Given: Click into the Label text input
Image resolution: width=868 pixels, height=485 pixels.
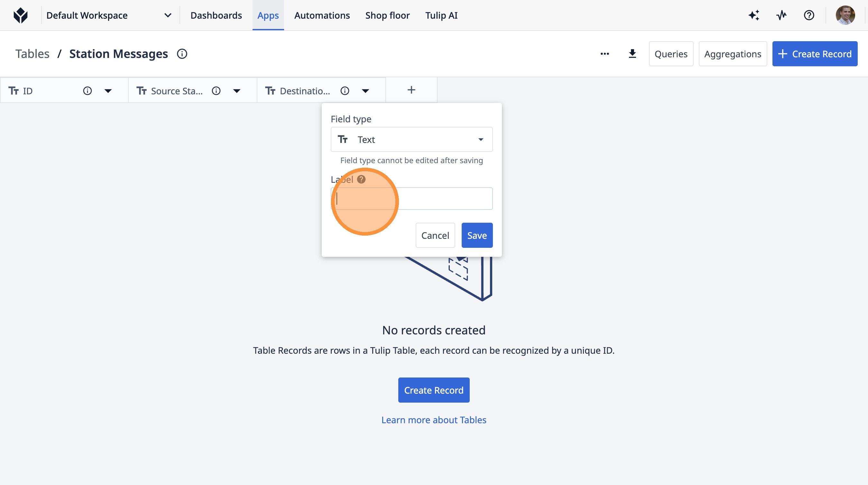Looking at the screenshot, I should click(438, 199).
